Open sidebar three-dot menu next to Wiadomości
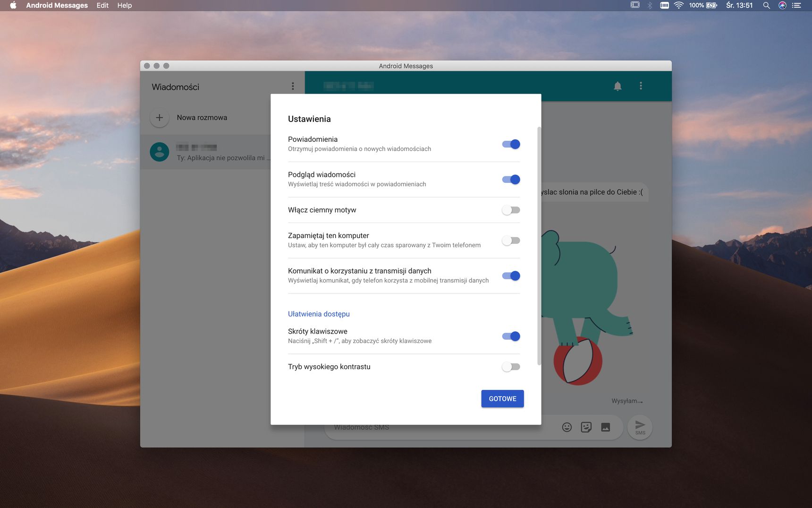The height and width of the screenshot is (508, 812). point(293,86)
